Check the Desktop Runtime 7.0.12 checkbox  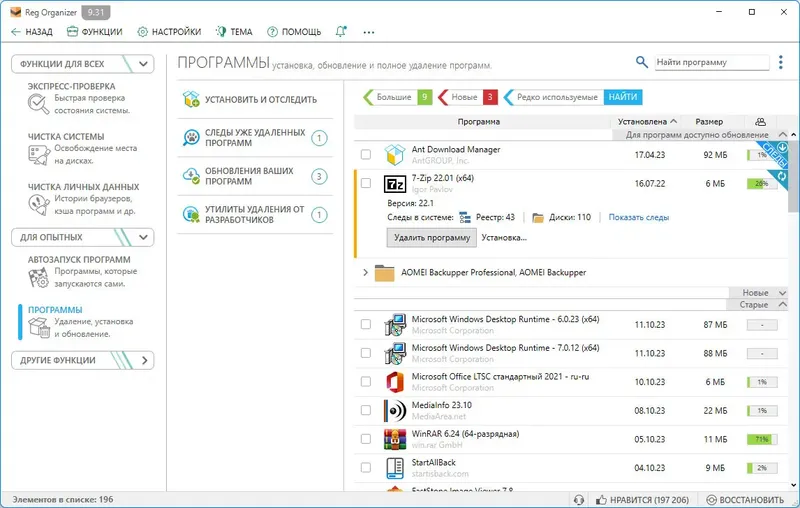[x=366, y=353]
